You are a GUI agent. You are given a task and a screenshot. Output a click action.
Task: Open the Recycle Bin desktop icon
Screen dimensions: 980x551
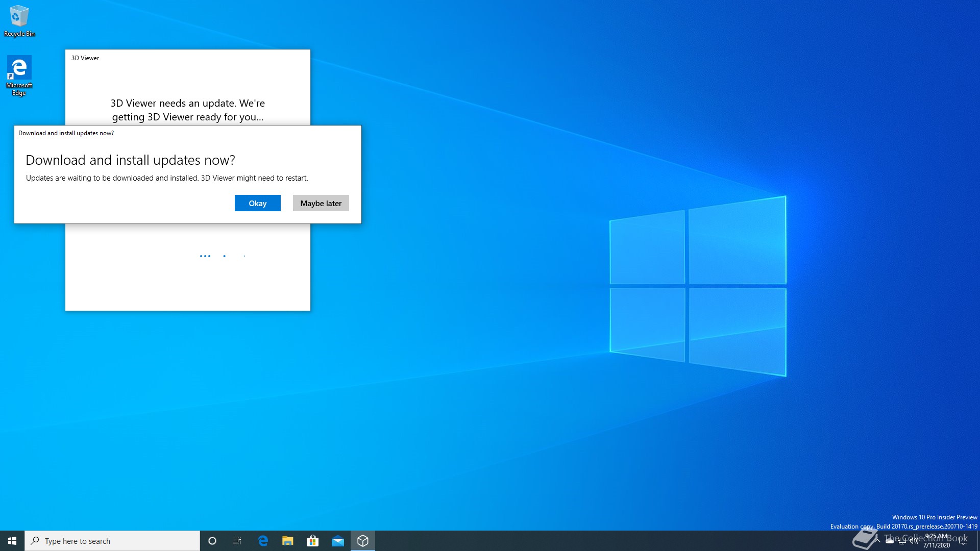coord(19,20)
